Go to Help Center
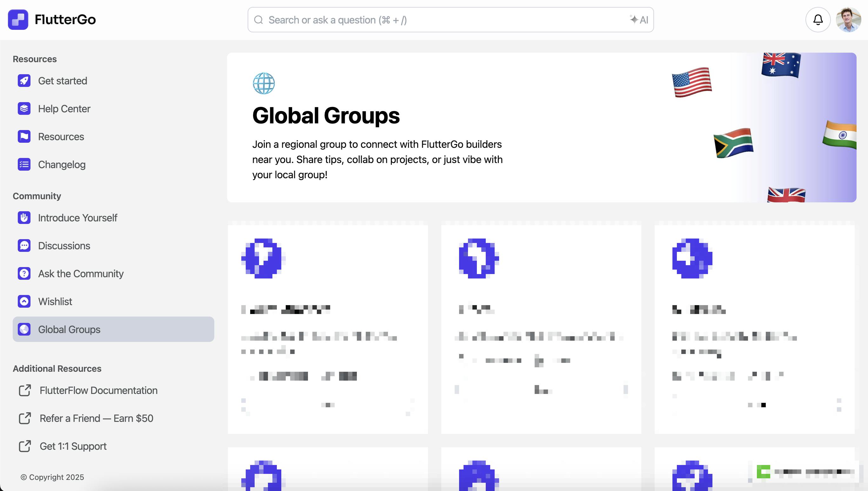The image size is (868, 491). click(x=64, y=108)
